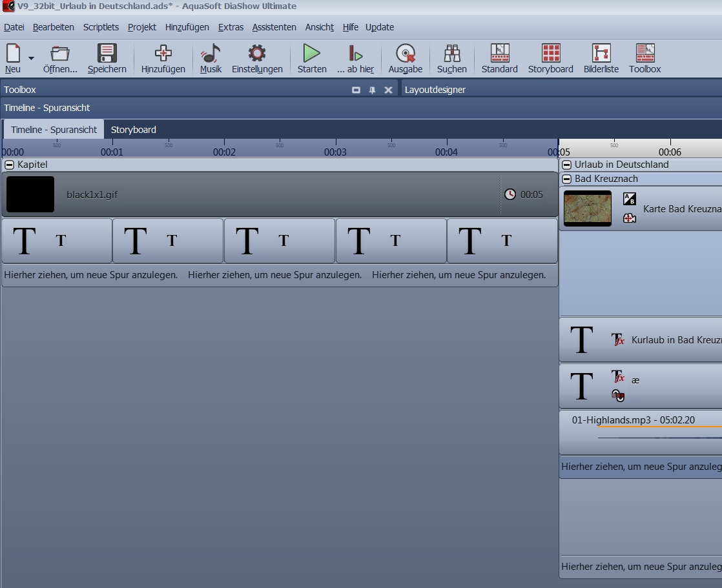
Task: Click the Ausgabe disc icon
Action: point(405,54)
